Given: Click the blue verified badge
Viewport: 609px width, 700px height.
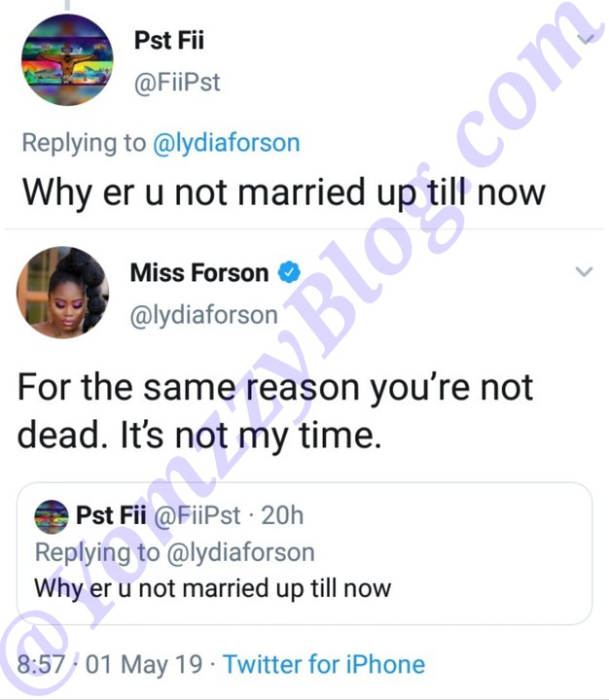Looking at the screenshot, I should 290,272.
